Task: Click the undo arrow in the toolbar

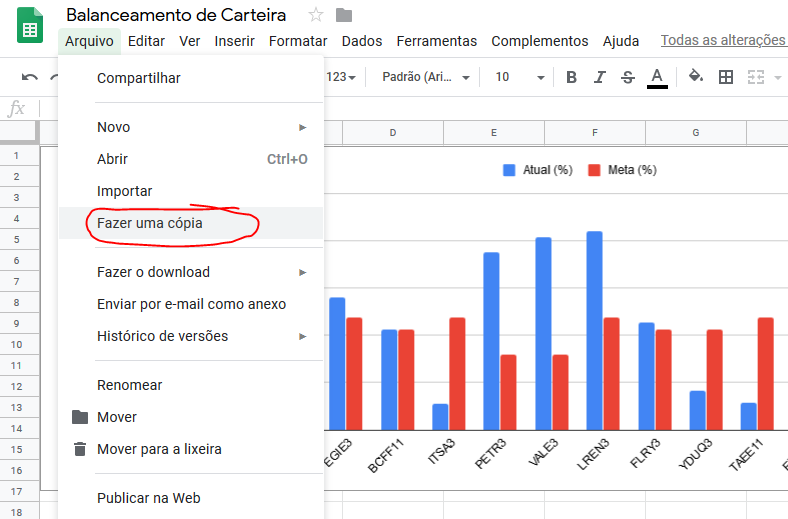Action: tap(30, 77)
